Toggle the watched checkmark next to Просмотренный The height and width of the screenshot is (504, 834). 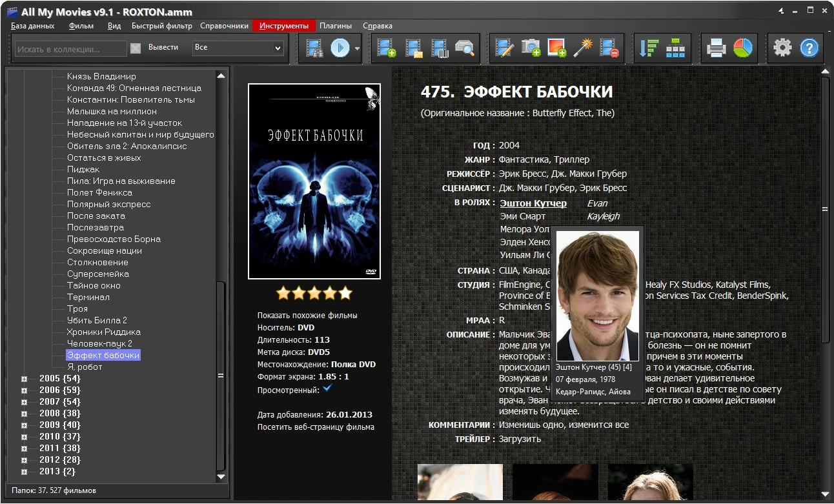pos(328,388)
